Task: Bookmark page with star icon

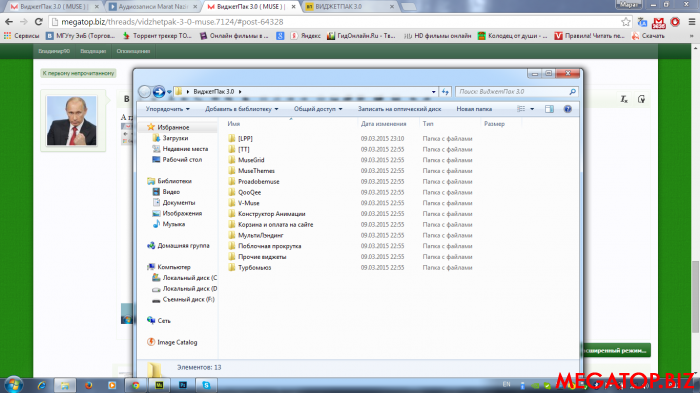Action: pyautogui.click(x=625, y=21)
